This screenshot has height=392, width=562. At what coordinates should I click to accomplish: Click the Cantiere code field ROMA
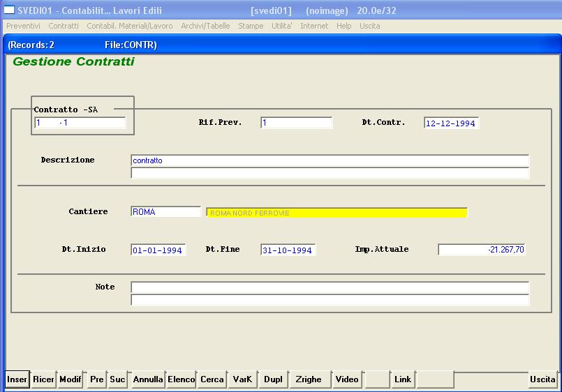(165, 211)
